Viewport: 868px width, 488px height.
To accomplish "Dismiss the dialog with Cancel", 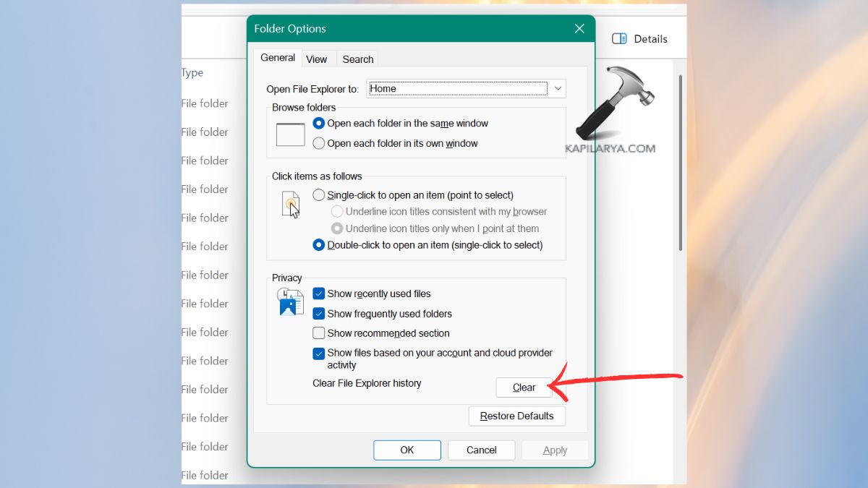I will (481, 450).
